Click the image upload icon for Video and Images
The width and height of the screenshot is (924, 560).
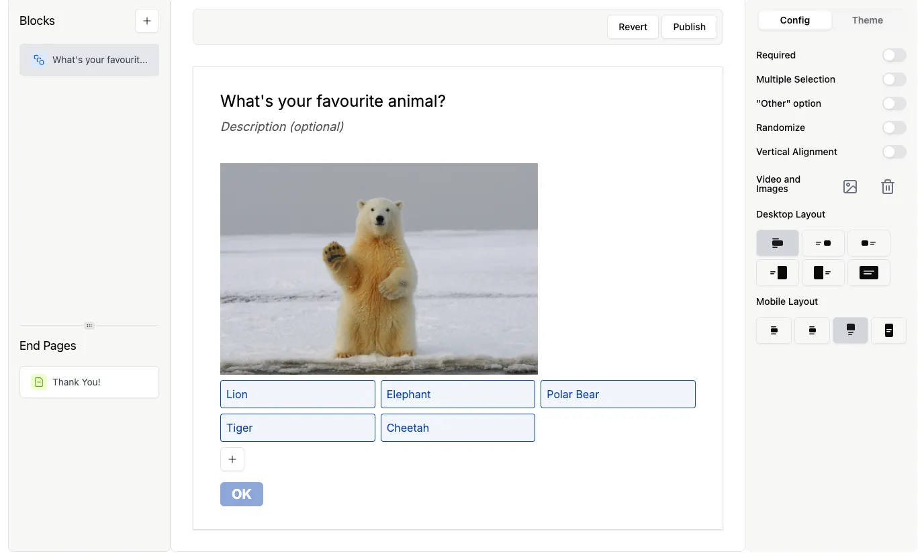pyautogui.click(x=849, y=187)
